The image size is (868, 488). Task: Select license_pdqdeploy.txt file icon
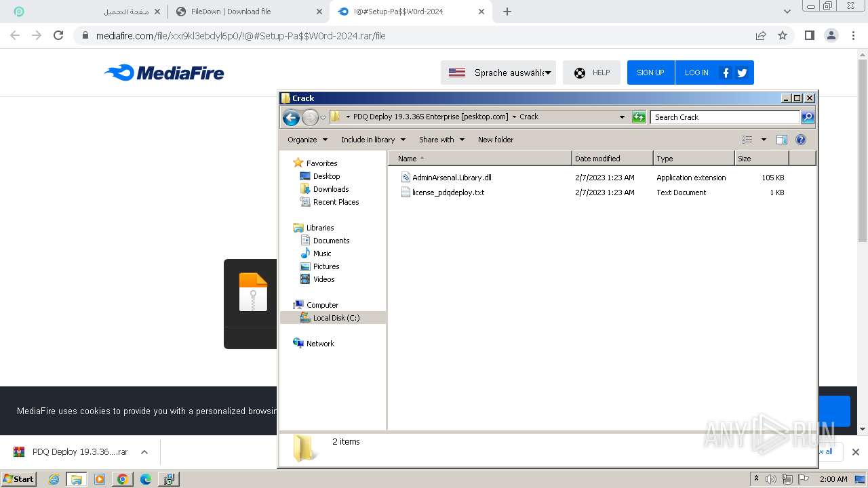pyautogui.click(x=406, y=192)
